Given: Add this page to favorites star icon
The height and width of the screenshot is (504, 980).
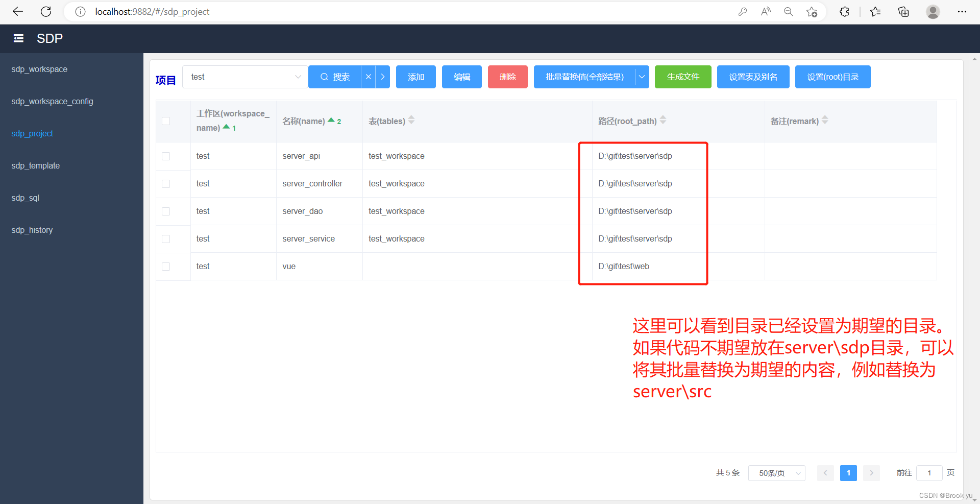Looking at the screenshot, I should click(812, 12).
